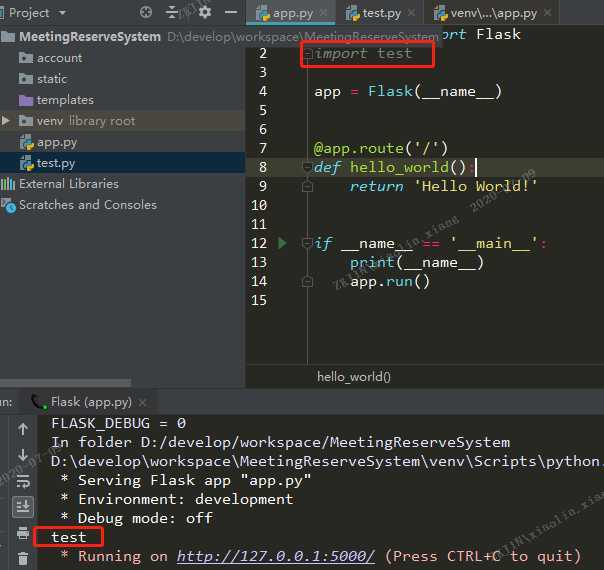The image size is (604, 570).
Task: Open the http://127.0.0.1:5000/ link
Action: [x=275, y=556]
